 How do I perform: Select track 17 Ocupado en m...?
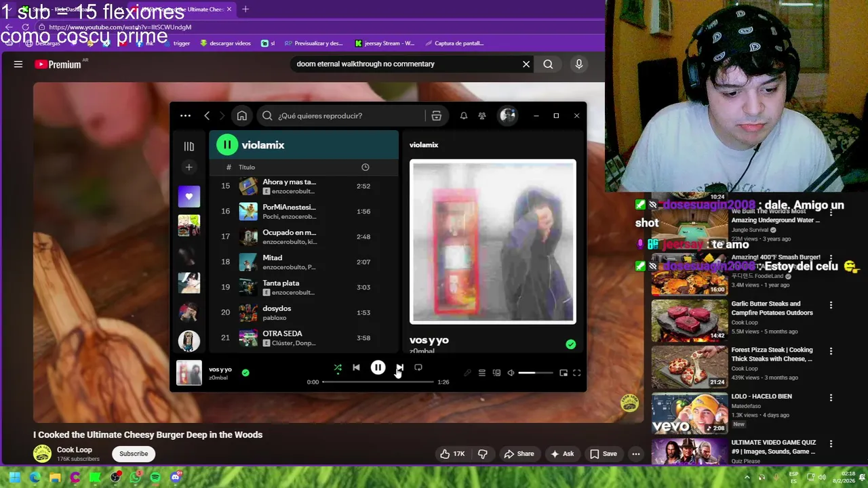tap(304, 237)
